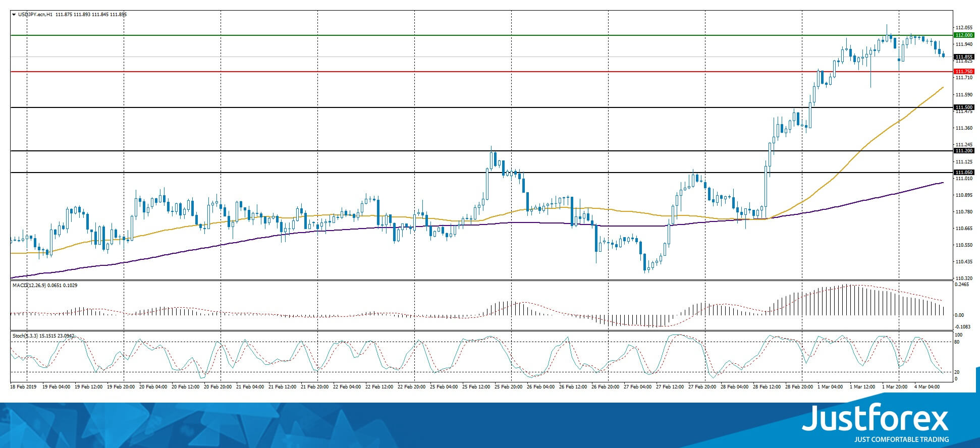This screenshot has width=980, height=448.
Task: Click the 22 Feb 12:00 time label
Action: click(379, 387)
